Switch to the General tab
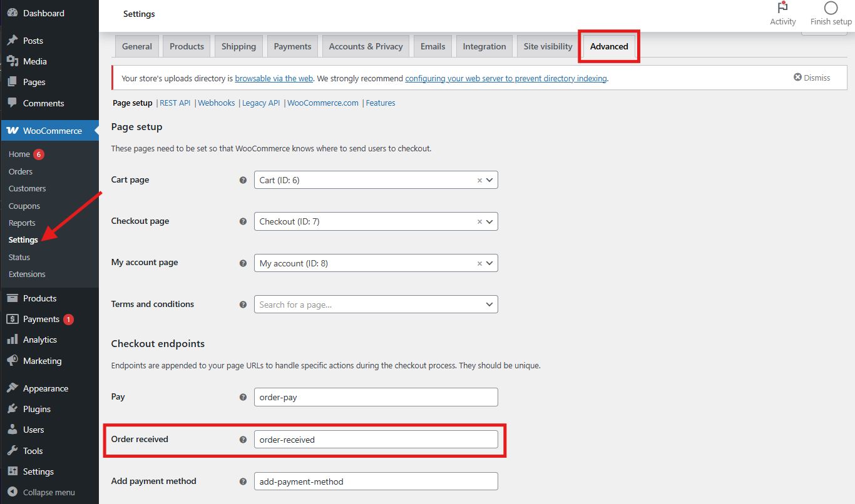Viewport: 855px width, 504px height. tap(137, 46)
